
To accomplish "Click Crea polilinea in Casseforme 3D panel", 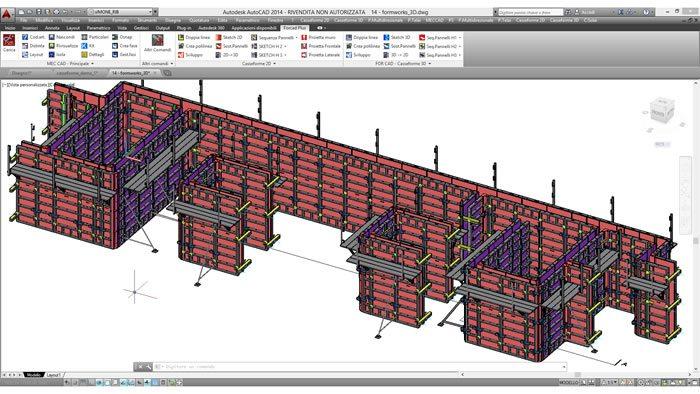I will pyautogui.click(x=362, y=46).
